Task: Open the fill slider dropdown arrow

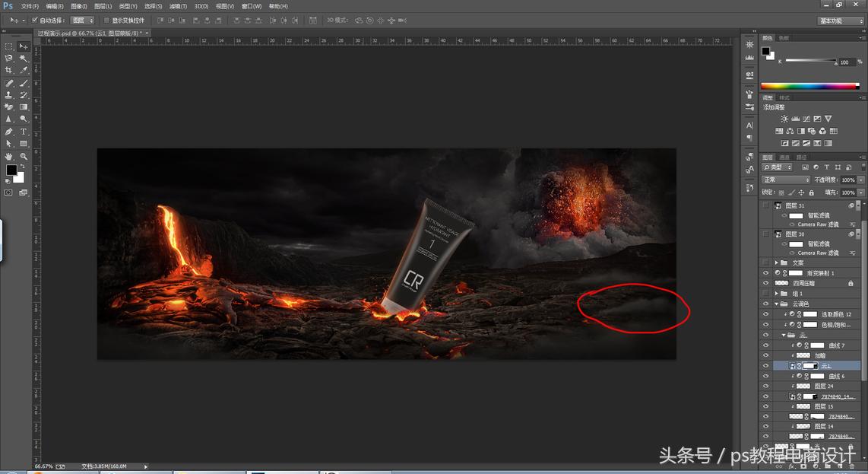Action: (x=860, y=192)
